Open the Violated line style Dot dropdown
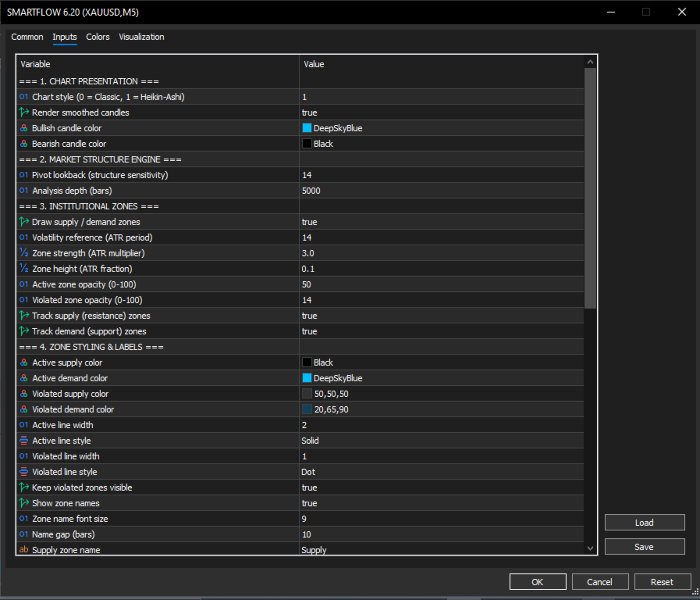 tap(441, 472)
